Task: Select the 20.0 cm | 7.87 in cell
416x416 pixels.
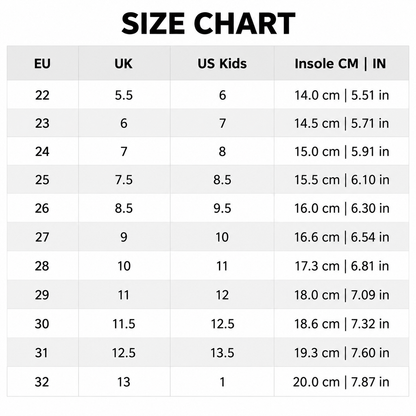Action: click(x=341, y=382)
